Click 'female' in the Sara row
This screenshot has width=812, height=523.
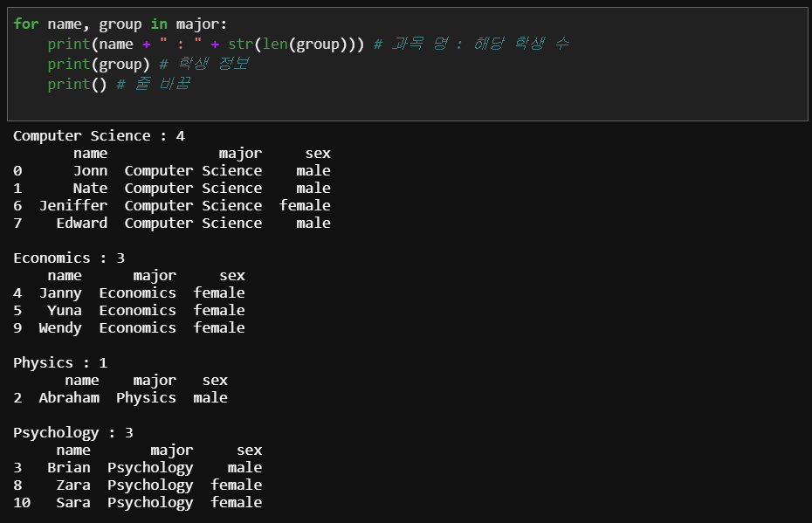[x=236, y=502]
